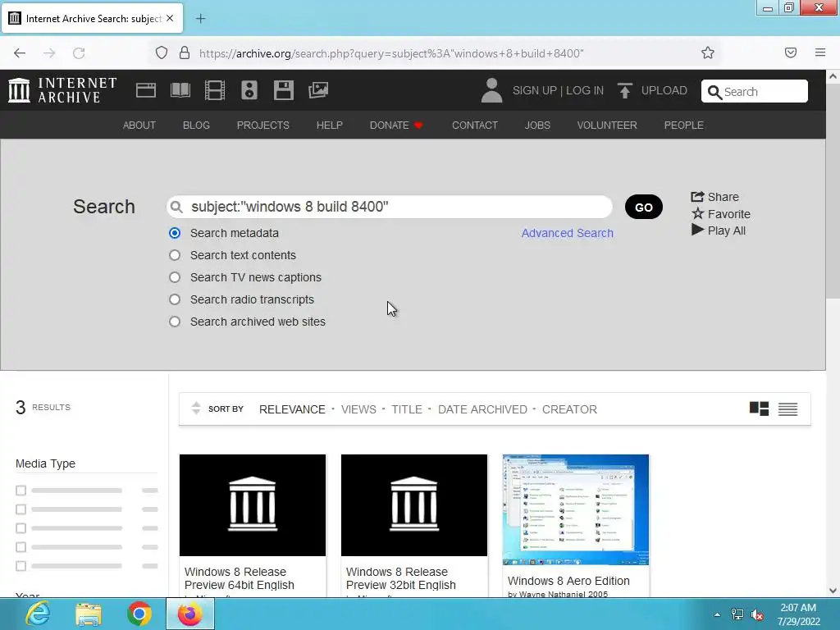Image resolution: width=840 pixels, height=630 pixels.
Task: Sort results by VIEWS
Action: point(358,409)
